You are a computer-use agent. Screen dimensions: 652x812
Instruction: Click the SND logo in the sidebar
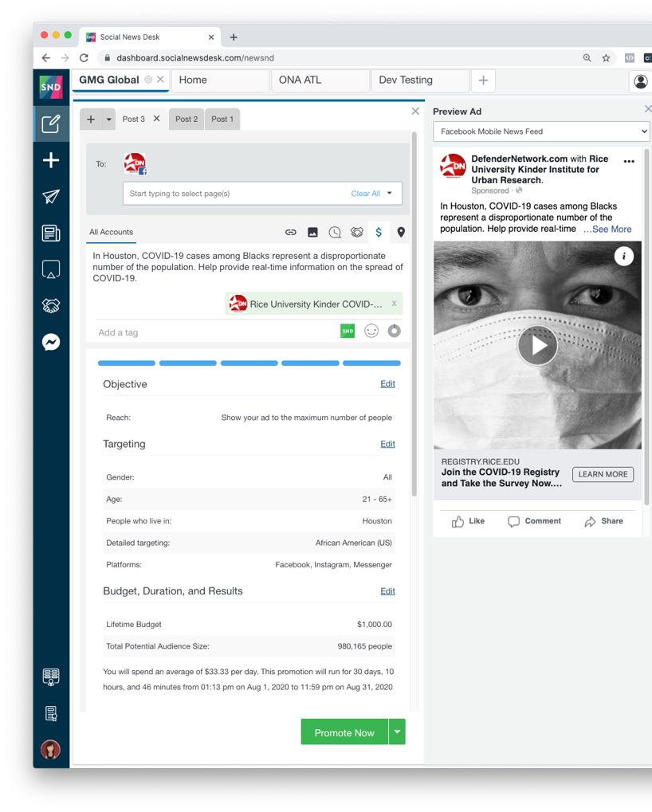pos(51,87)
